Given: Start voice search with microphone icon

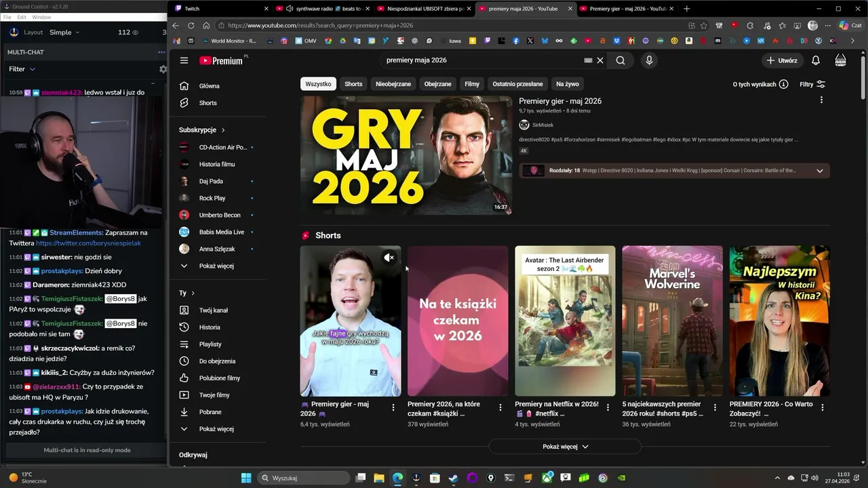Looking at the screenshot, I should coord(649,60).
